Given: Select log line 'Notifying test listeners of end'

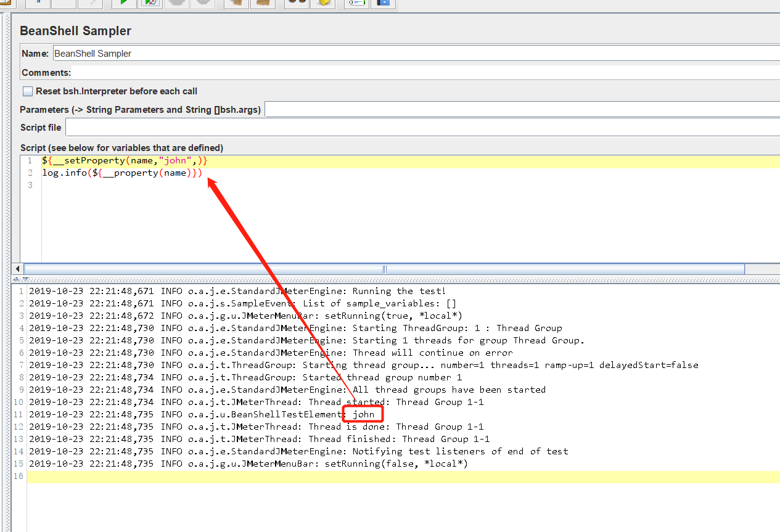Looking at the screenshot, I should [298, 451].
